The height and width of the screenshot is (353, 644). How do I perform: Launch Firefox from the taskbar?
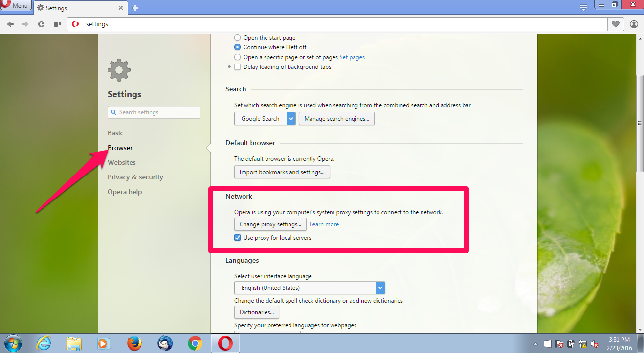point(134,344)
